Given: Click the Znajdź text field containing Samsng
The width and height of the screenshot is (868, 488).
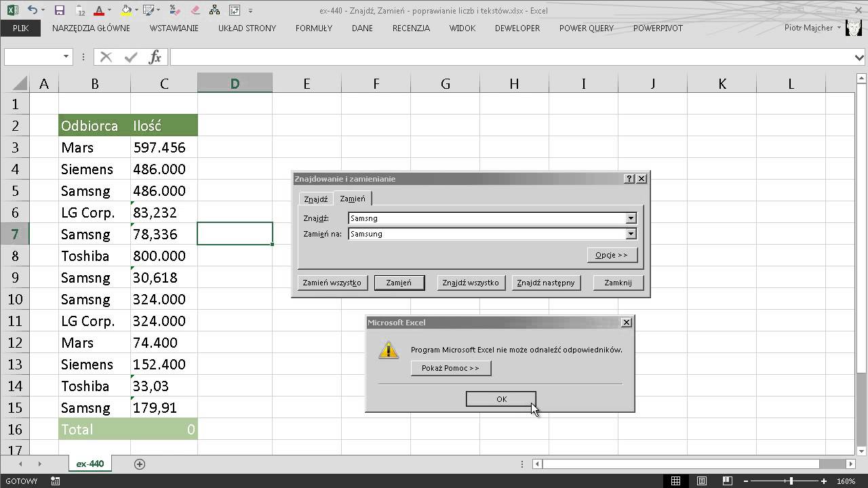Looking at the screenshot, I should coord(487,218).
